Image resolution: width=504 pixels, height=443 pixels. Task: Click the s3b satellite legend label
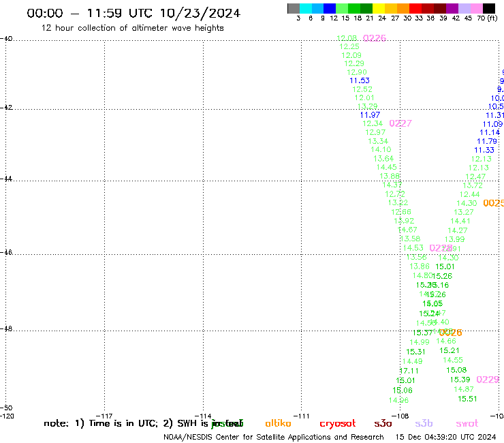pyautogui.click(x=424, y=423)
